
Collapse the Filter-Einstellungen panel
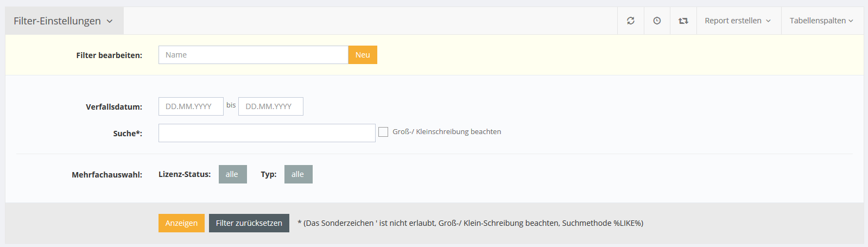pos(64,21)
